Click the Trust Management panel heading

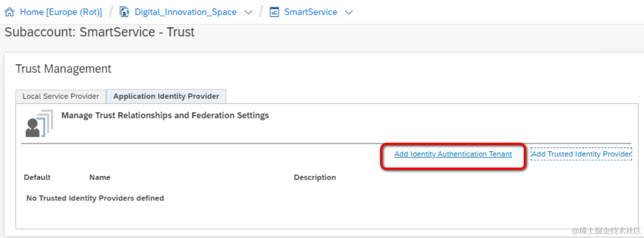(63, 69)
